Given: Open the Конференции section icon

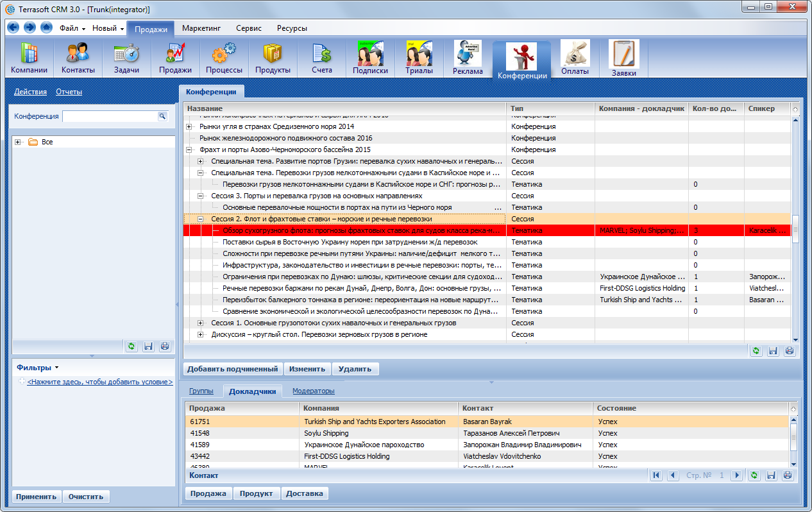Looking at the screenshot, I should coord(522,62).
